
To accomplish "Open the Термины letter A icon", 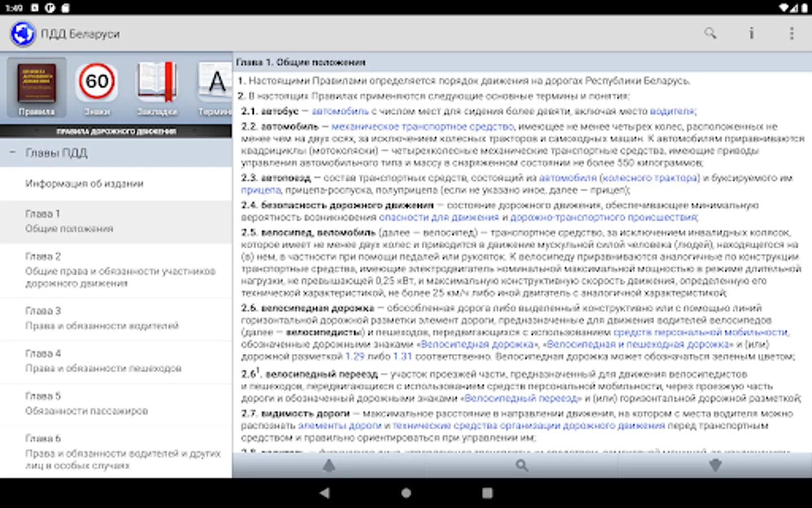I will (215, 87).
